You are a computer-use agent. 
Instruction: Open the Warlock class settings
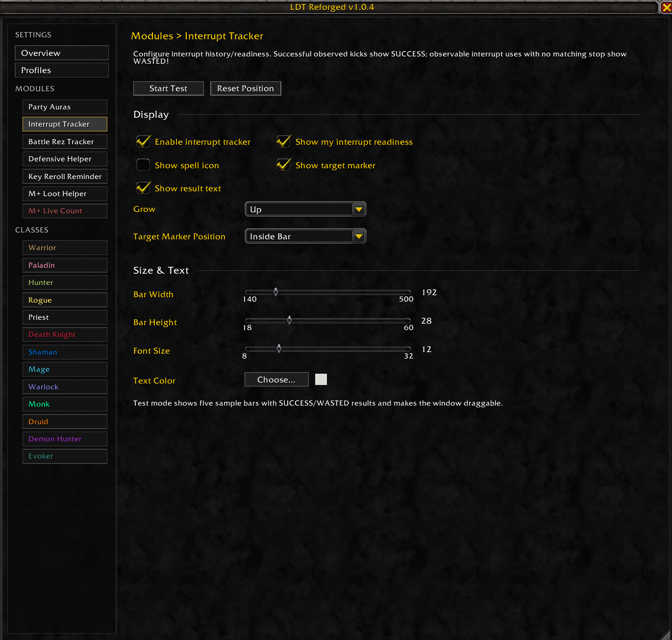coord(65,387)
